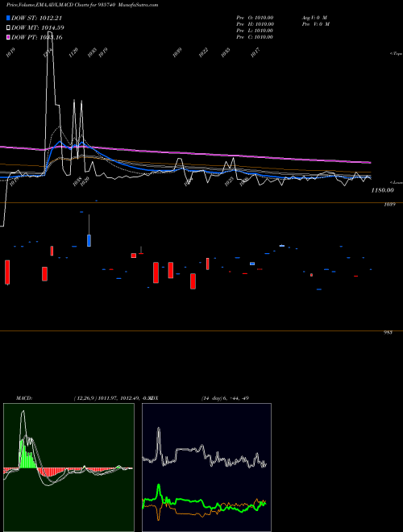Screen dimensions: 403x532
Task: Click the 1022 rotated label at chart top
Action: [204, 52]
